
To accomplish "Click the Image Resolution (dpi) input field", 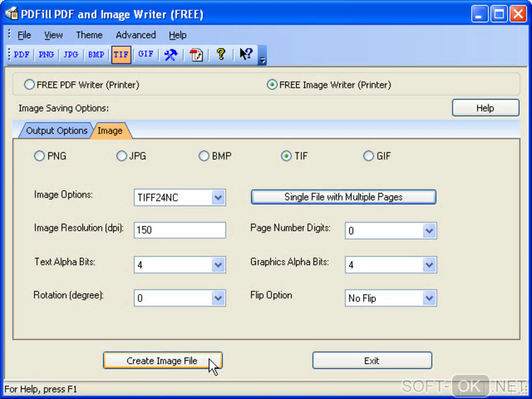I will [180, 231].
